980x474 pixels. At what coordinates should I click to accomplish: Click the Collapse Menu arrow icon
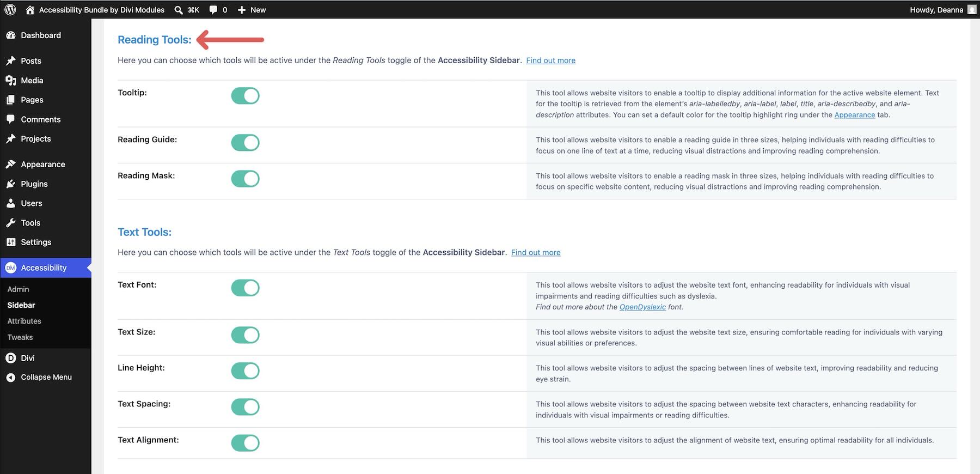tap(11, 377)
